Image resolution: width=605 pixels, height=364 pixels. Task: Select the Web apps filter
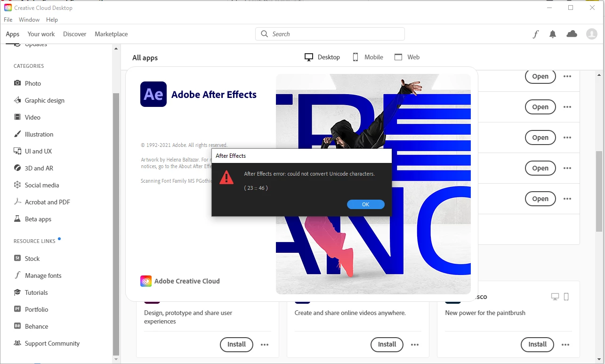pos(407,57)
